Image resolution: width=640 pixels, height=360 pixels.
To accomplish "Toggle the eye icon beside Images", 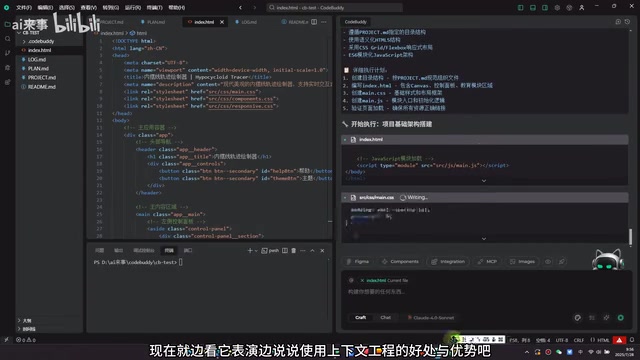I will tap(548, 262).
